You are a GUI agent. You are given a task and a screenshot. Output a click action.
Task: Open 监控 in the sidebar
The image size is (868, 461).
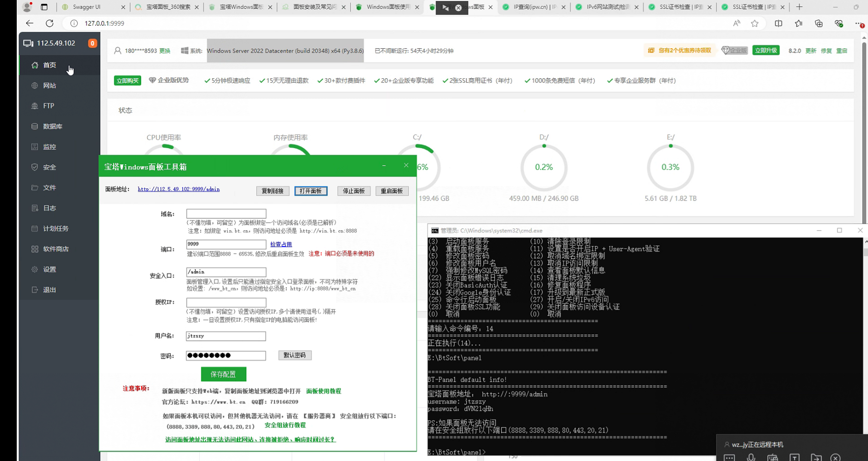(x=59, y=147)
